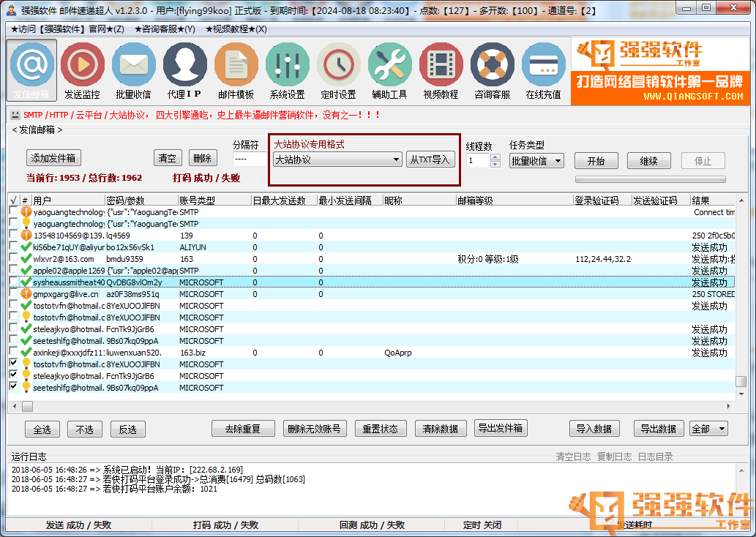Invert selection with 反选

[x=128, y=429]
